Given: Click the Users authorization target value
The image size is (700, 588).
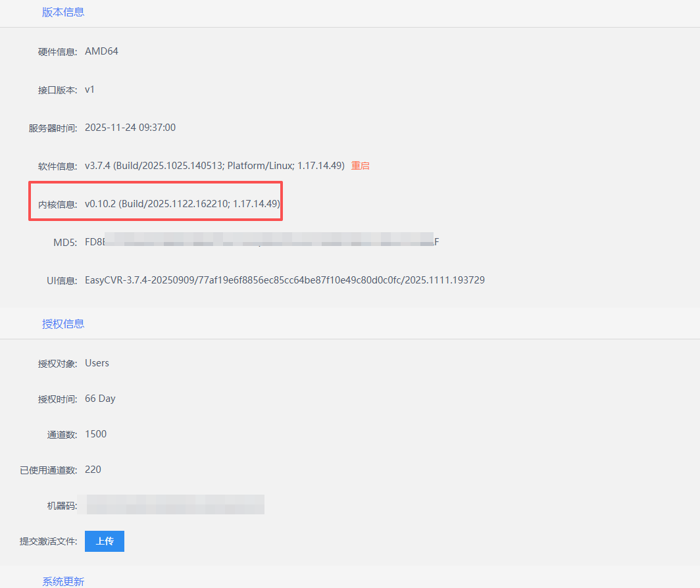Looking at the screenshot, I should pyautogui.click(x=97, y=363).
